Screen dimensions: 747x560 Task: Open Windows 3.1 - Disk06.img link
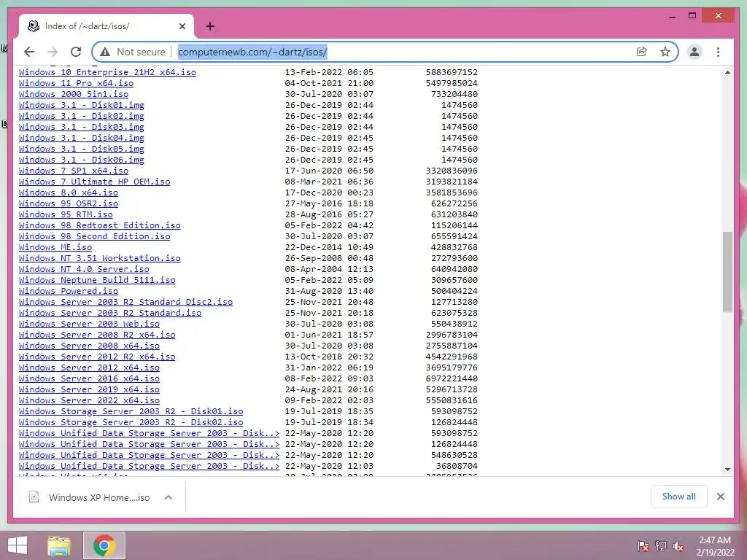82,160
